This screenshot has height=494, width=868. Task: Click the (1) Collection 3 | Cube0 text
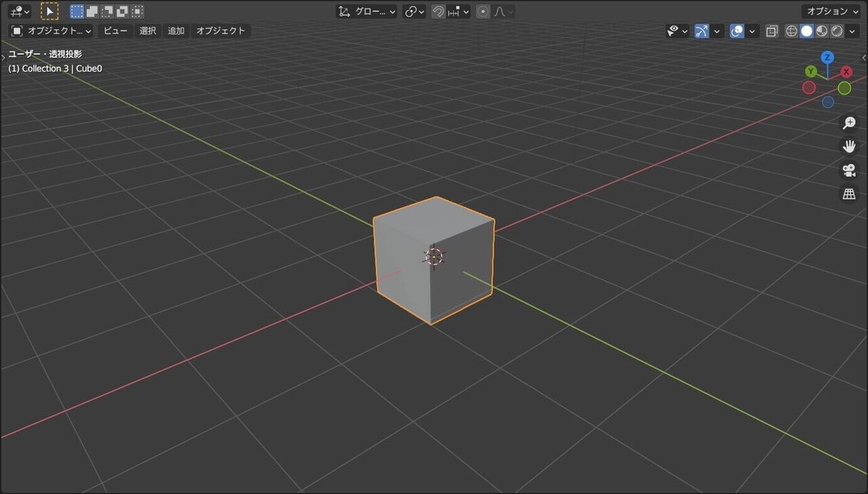coord(55,68)
